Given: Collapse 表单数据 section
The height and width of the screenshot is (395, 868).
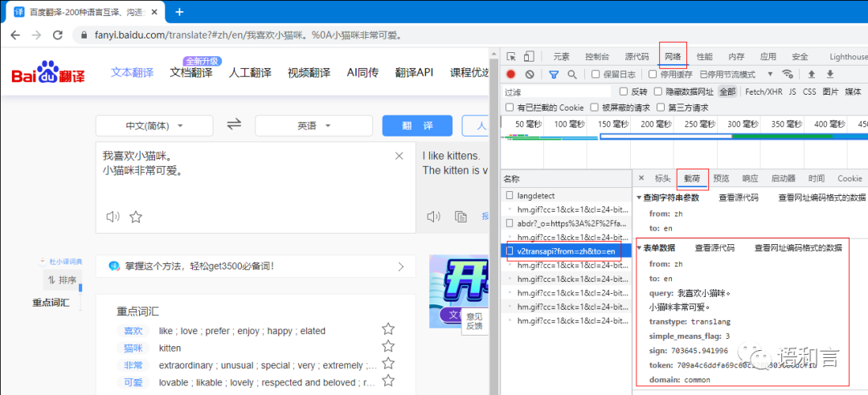Looking at the screenshot, I should 639,248.
